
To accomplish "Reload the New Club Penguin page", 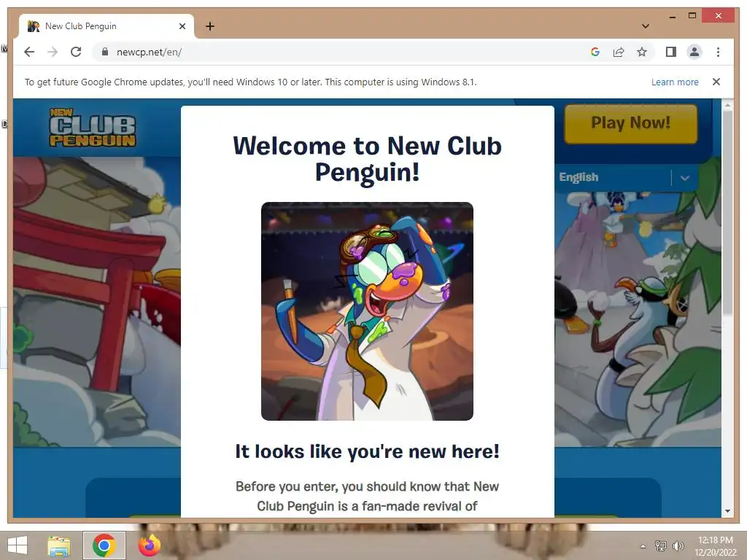I will point(76,52).
